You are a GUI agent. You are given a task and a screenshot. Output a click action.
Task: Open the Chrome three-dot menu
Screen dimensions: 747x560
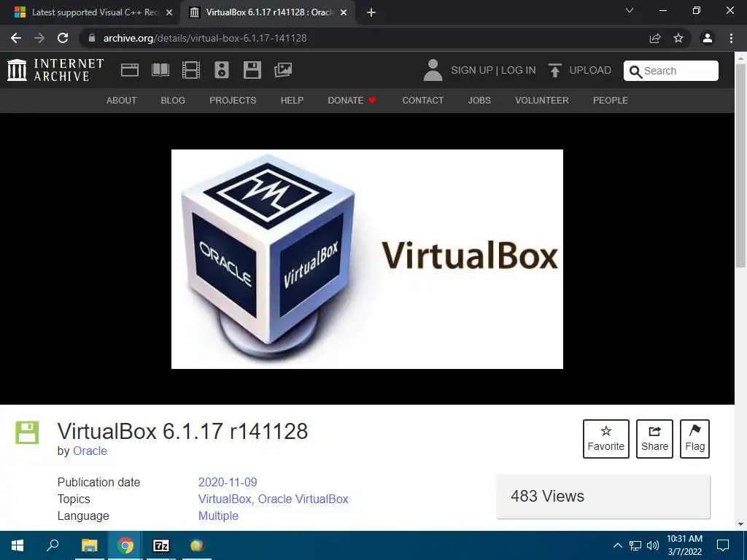tap(731, 38)
